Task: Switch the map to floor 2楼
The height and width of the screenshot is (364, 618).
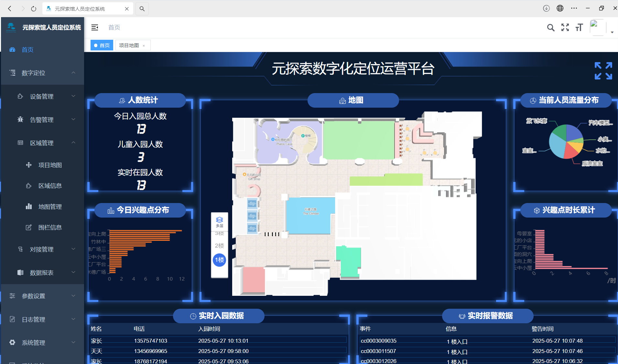Action: (x=219, y=246)
